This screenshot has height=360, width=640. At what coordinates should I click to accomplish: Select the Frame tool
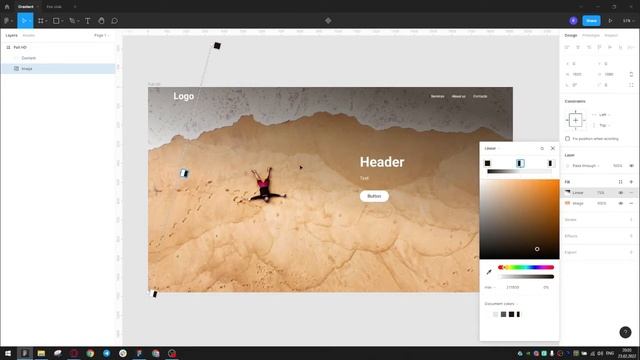(x=41, y=20)
